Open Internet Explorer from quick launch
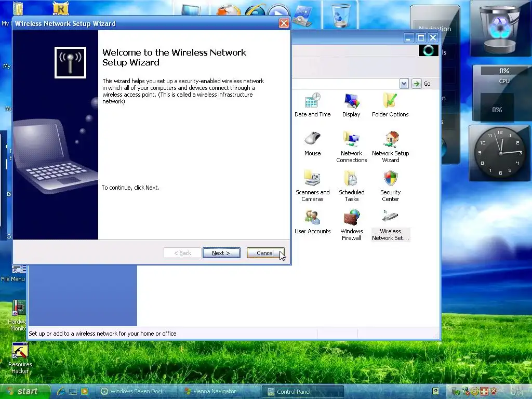 [61, 391]
